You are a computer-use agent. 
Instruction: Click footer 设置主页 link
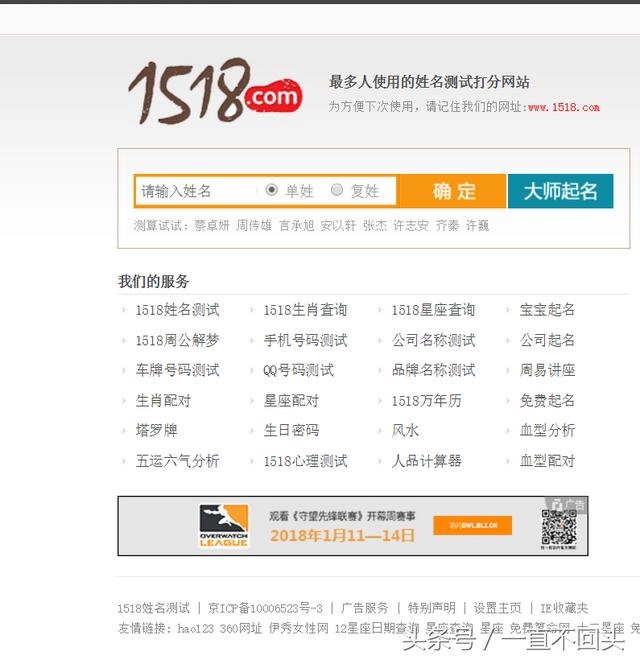498,608
